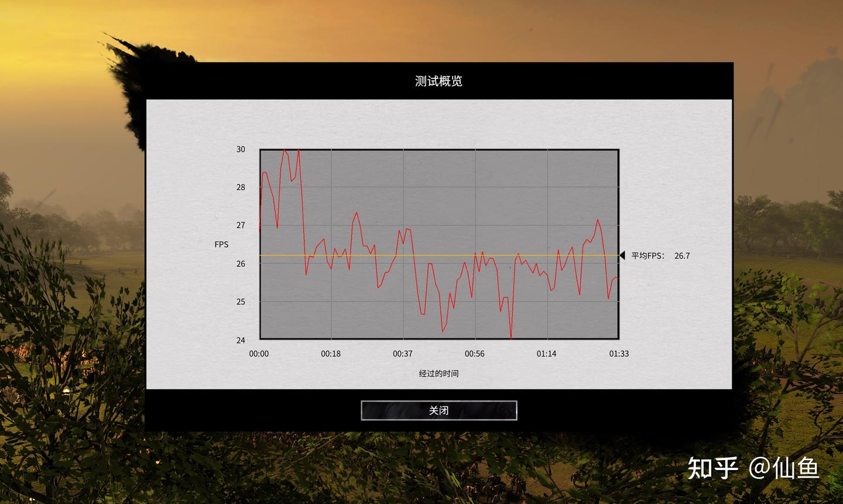The width and height of the screenshot is (843, 504).
Task: Click the yellow average FPS line
Action: [x=439, y=256]
